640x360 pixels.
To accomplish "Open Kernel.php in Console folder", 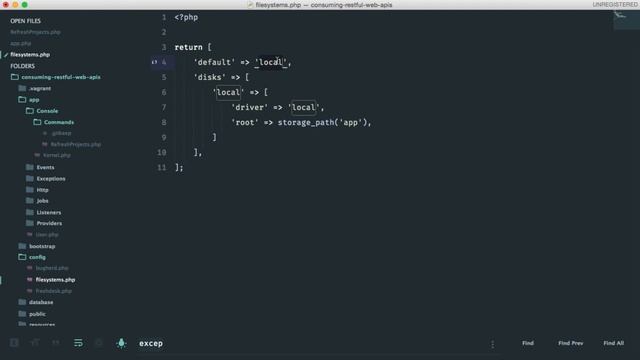I will [56, 155].
